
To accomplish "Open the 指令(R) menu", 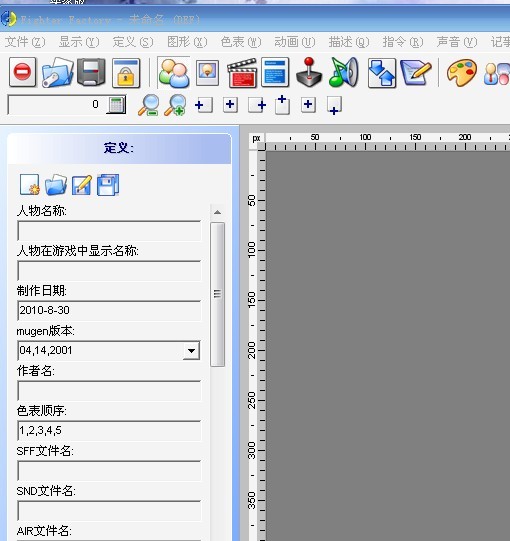I will (403, 42).
